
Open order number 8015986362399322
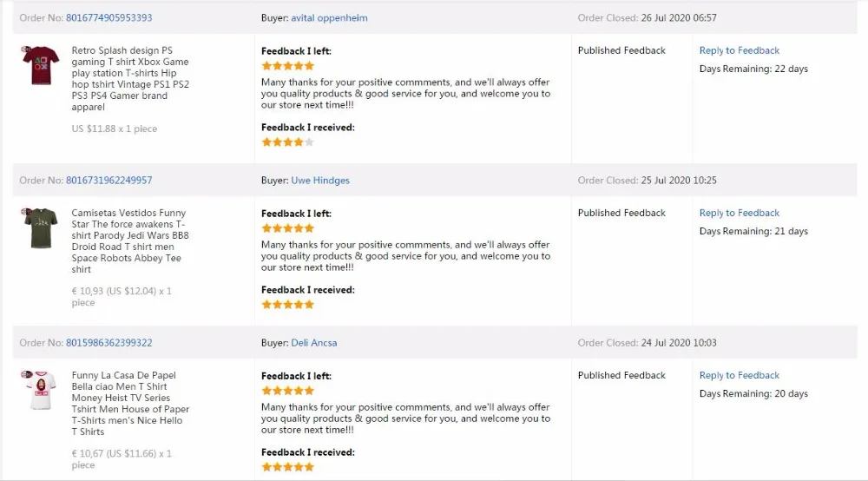click(x=109, y=343)
